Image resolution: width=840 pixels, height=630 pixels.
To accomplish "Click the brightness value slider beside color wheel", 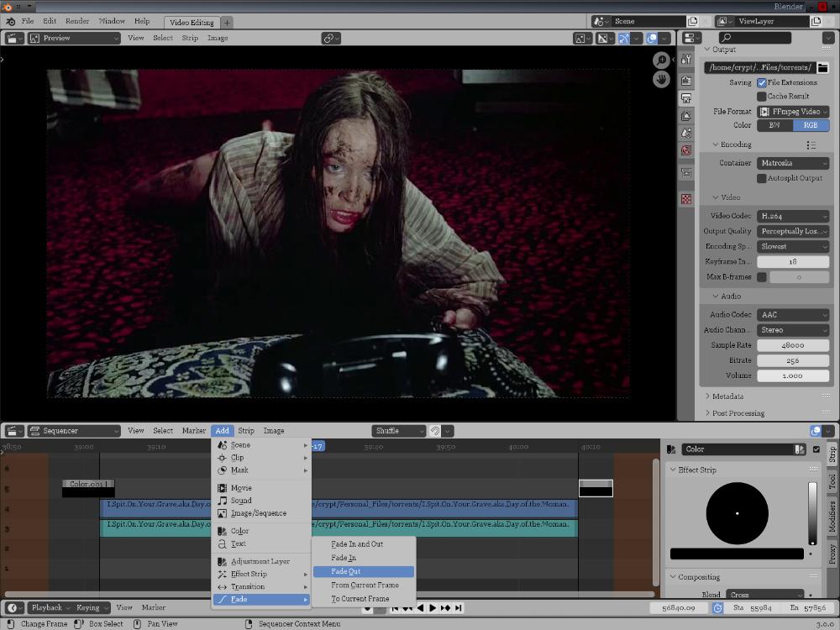I will [x=812, y=513].
